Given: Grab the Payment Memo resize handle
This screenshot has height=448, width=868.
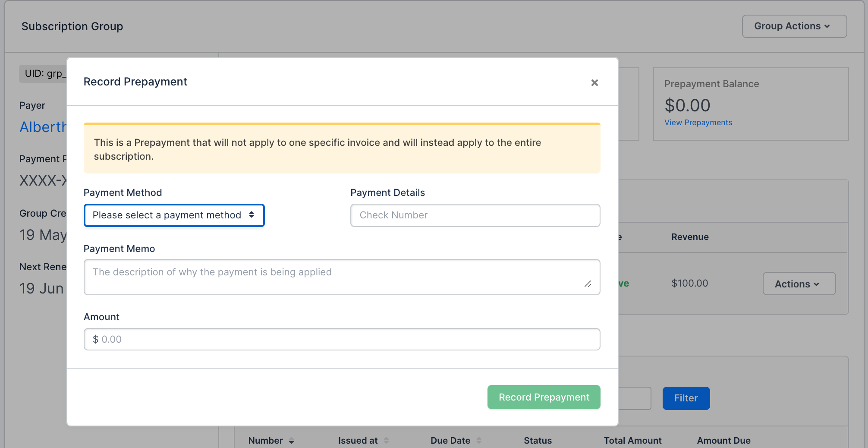Looking at the screenshot, I should coord(588,284).
